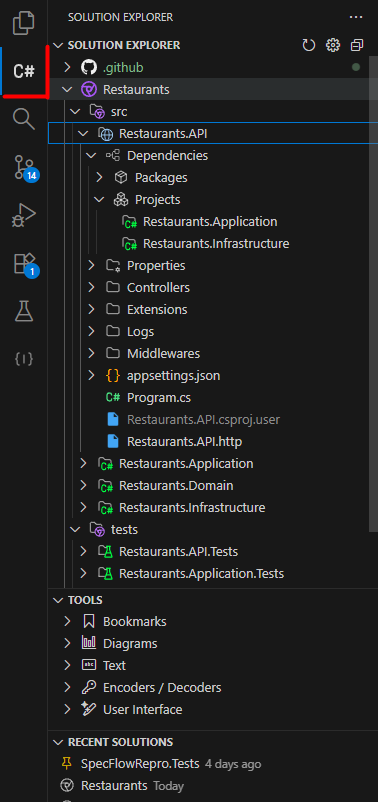The width and height of the screenshot is (378, 802).
Task: Open the Explorer files view in activity bar
Action: (x=24, y=23)
